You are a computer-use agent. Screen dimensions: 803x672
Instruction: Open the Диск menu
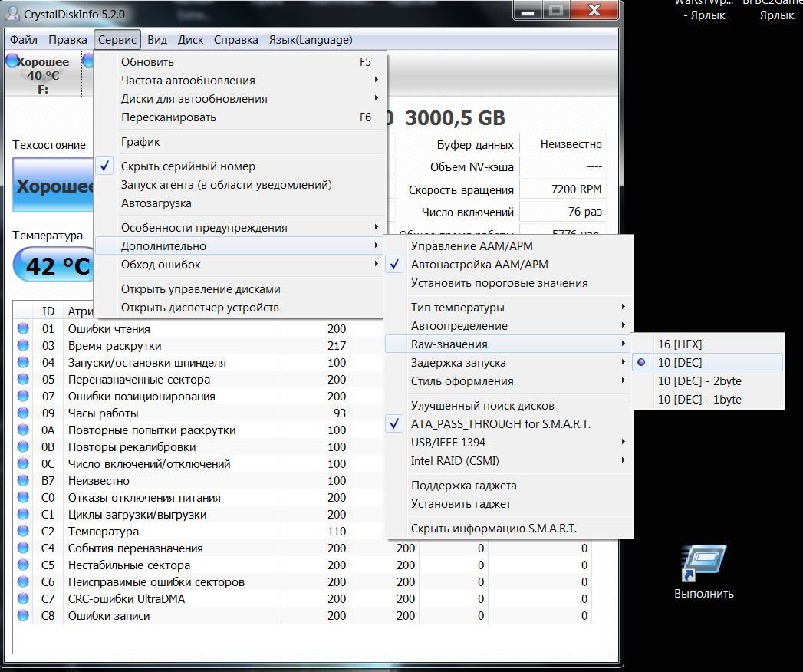pyautogui.click(x=190, y=40)
